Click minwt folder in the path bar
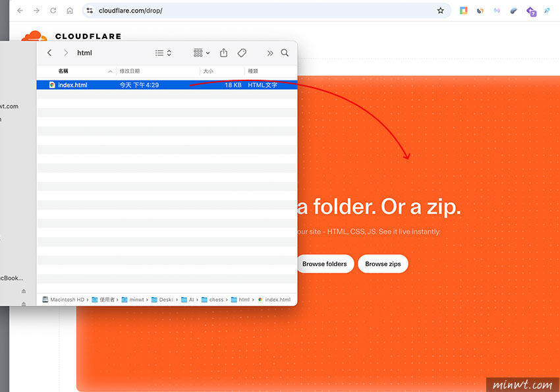Image resolution: width=560 pixels, height=392 pixels. point(133,300)
